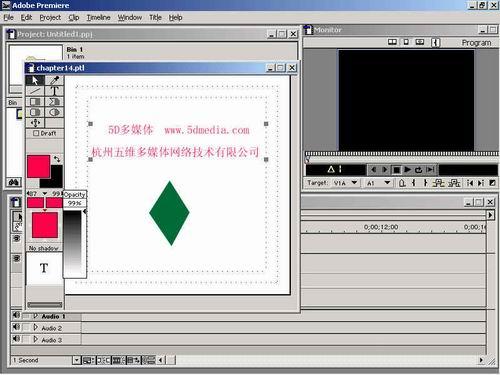The width and height of the screenshot is (500, 375).
Task: Step one frame back in Monitor
Action: click(x=373, y=170)
